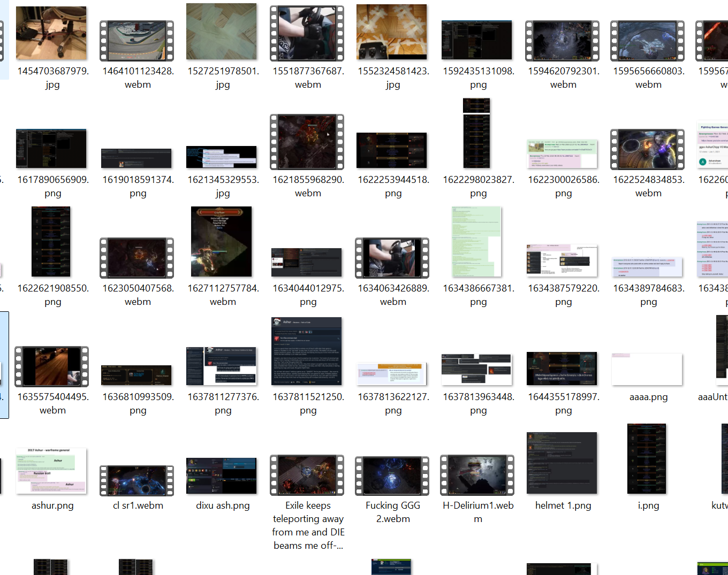Select the helmet 1.png thumbnail

tap(562, 463)
